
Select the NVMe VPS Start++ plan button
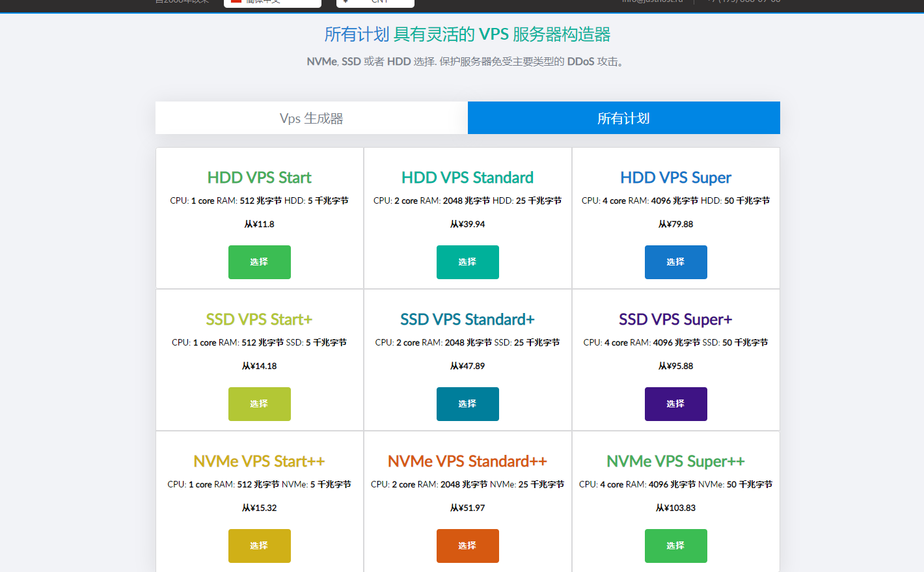click(x=259, y=546)
